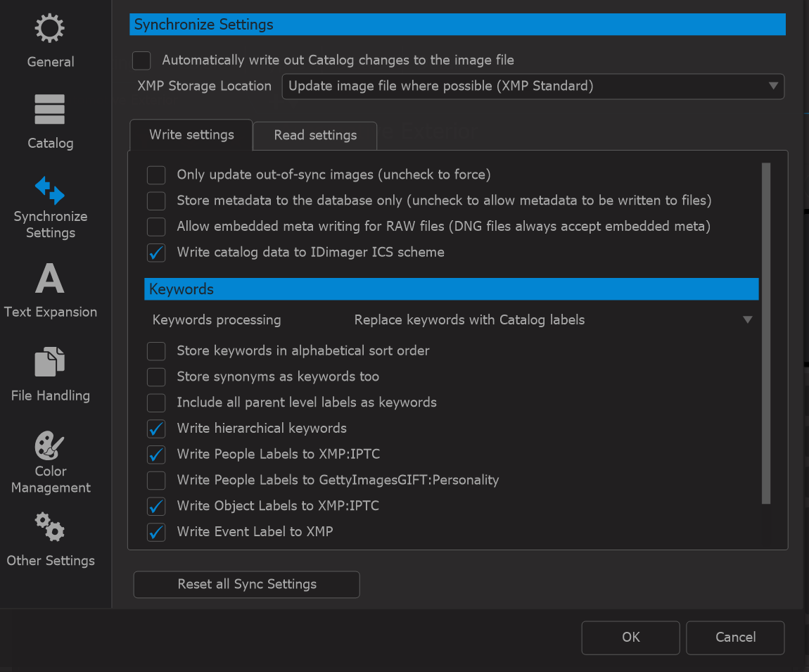The width and height of the screenshot is (809, 672).
Task: Disable Write Event Label to XMP
Action: [156, 531]
